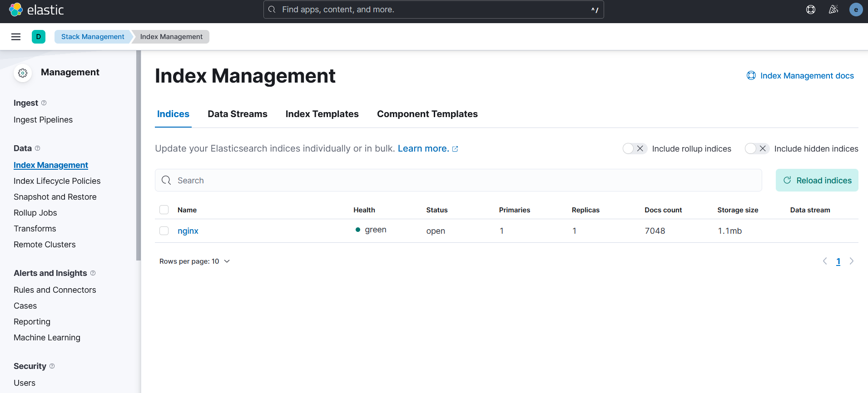Open Index Management docs link
The height and width of the screenshot is (393, 868).
pos(800,76)
